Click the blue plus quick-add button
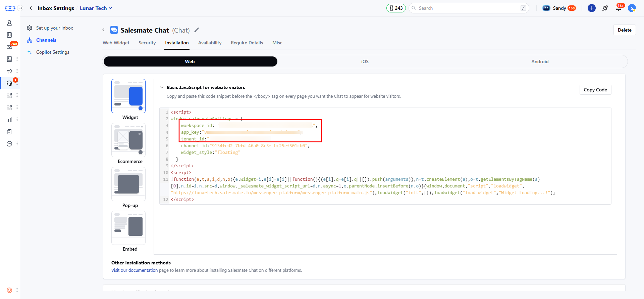 pyautogui.click(x=592, y=8)
